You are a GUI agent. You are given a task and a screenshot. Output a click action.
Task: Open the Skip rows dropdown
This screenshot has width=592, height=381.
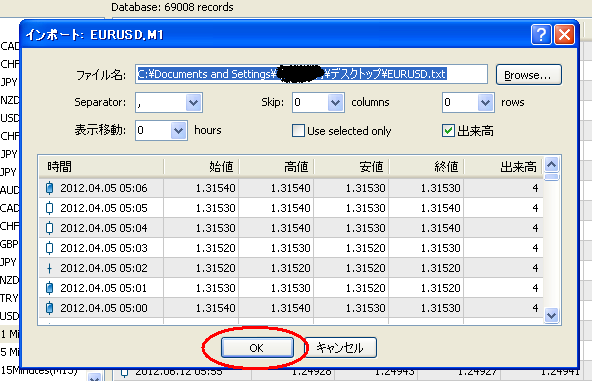(485, 102)
